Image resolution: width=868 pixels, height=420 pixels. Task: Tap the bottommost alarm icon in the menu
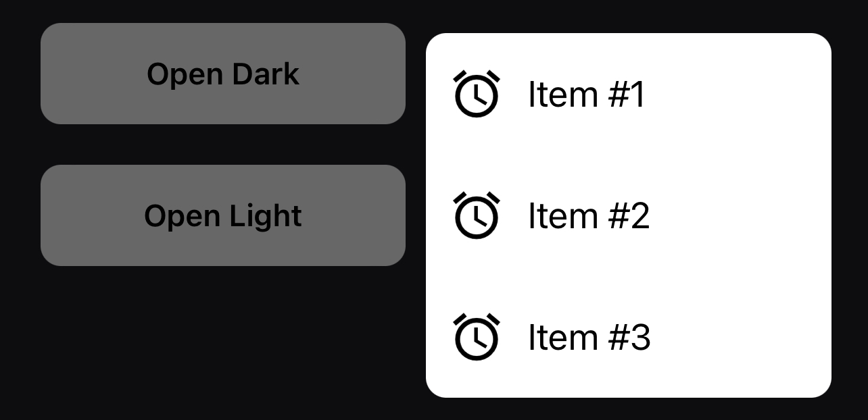click(476, 337)
